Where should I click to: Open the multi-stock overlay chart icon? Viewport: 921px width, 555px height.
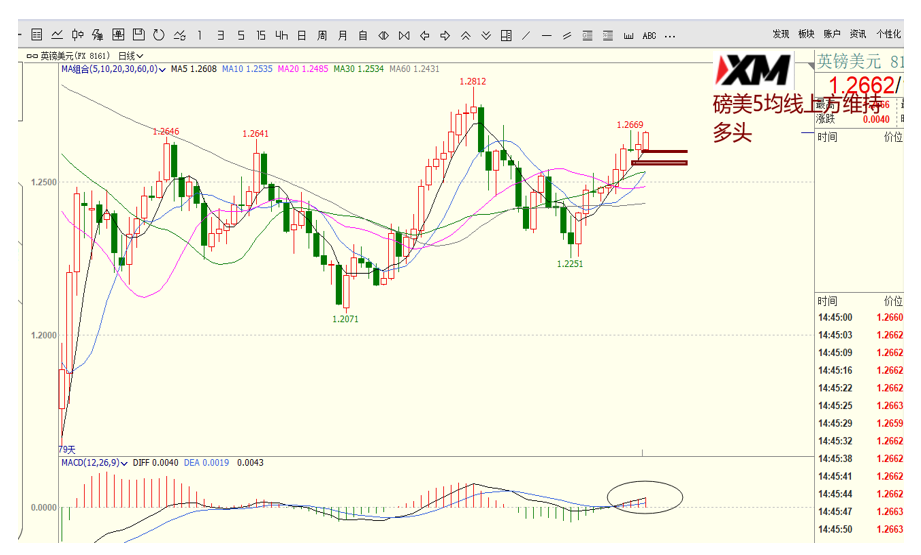pyautogui.click(x=98, y=35)
